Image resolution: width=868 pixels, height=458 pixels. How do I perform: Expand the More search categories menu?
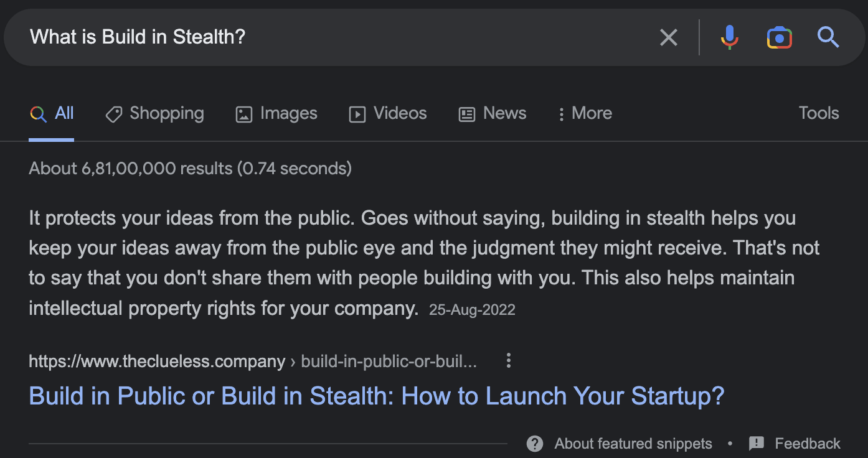tap(585, 114)
